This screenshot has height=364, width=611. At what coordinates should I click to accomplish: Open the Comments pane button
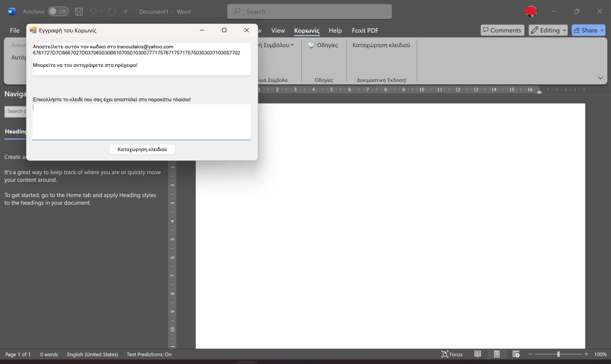point(501,30)
